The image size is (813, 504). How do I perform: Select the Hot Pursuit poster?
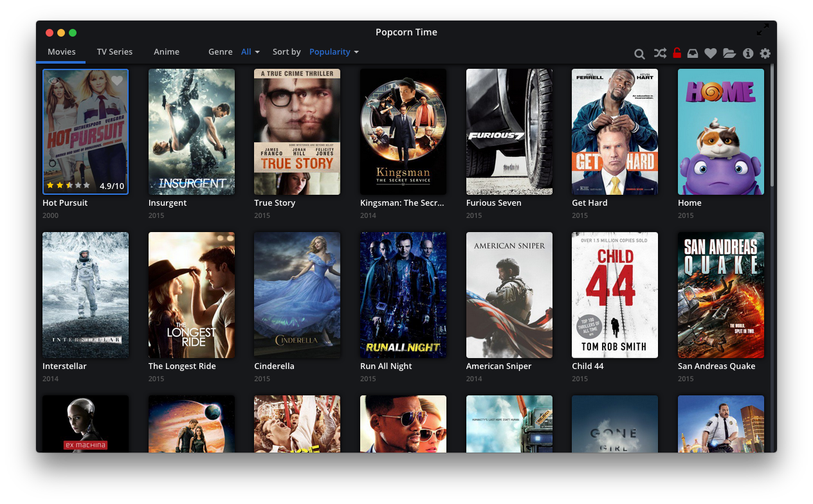click(x=86, y=132)
